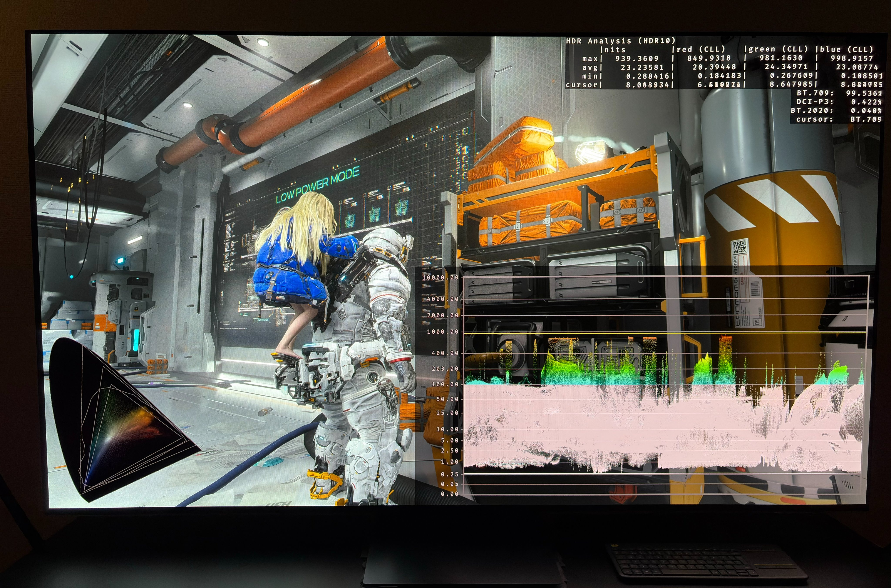Select the "blue (CLL)" column header
The height and width of the screenshot is (588, 891).
coord(847,49)
